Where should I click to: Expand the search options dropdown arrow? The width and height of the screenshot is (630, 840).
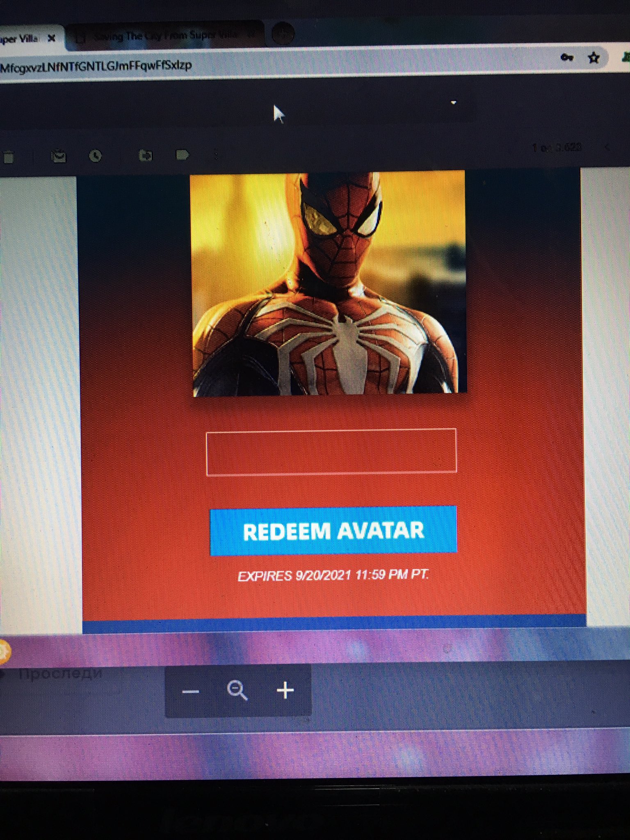pyautogui.click(x=453, y=102)
